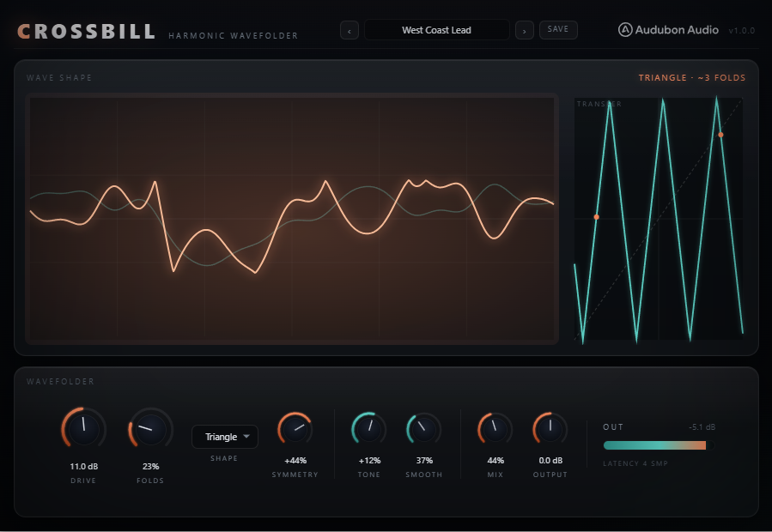Click the upper orange dot on transfer curve
The image size is (772, 532).
(720, 135)
